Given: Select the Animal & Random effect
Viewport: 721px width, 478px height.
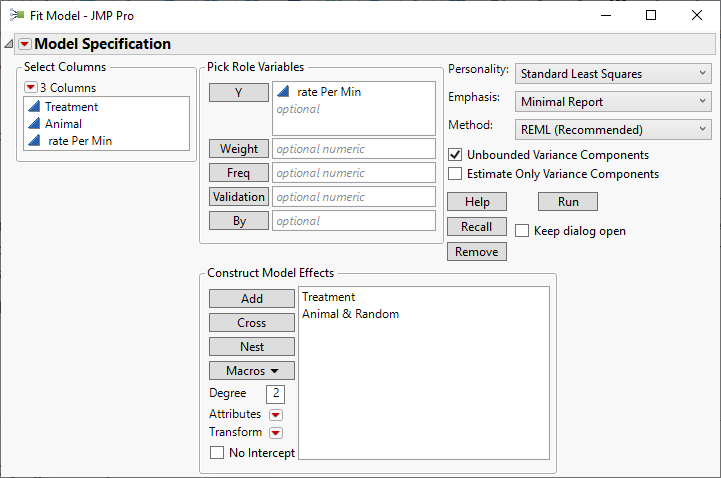Looking at the screenshot, I should [x=350, y=314].
